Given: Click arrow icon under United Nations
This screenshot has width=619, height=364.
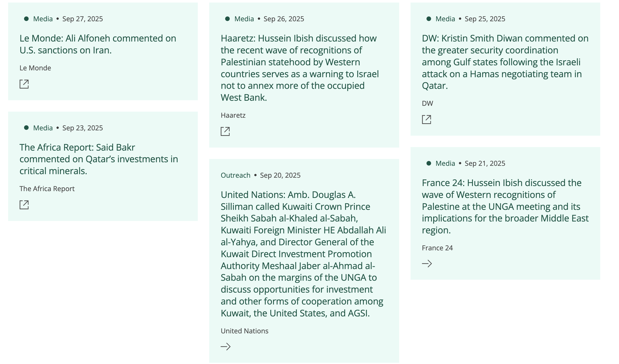Looking at the screenshot, I should coord(225,347).
